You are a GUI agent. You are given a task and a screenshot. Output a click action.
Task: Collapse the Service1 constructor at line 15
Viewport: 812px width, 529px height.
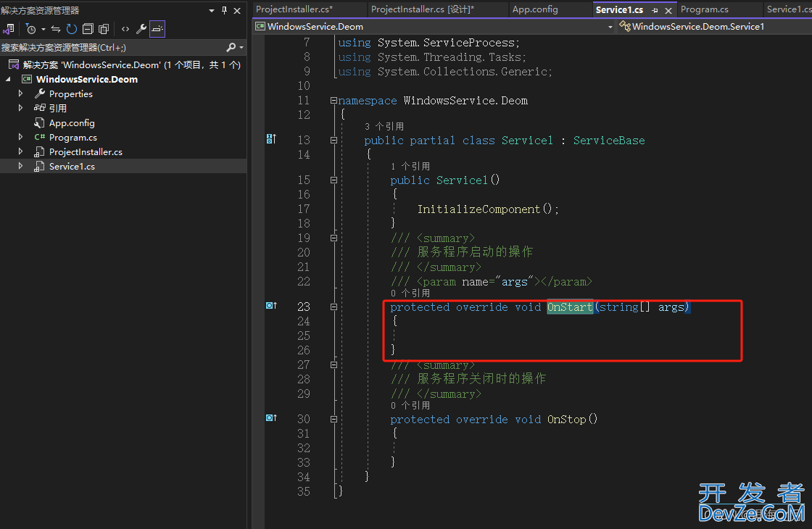point(333,180)
